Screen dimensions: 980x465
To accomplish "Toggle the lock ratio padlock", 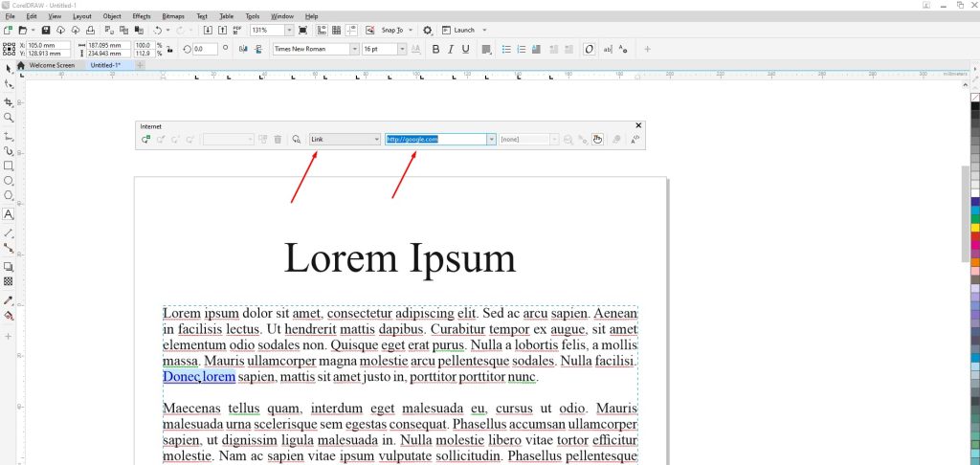I will pos(169,50).
